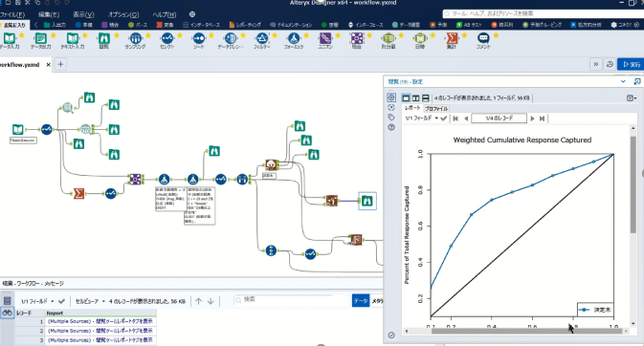644x346 pixels.
Task: Open the ヘルプ(H) menu
Action: tap(165, 14)
